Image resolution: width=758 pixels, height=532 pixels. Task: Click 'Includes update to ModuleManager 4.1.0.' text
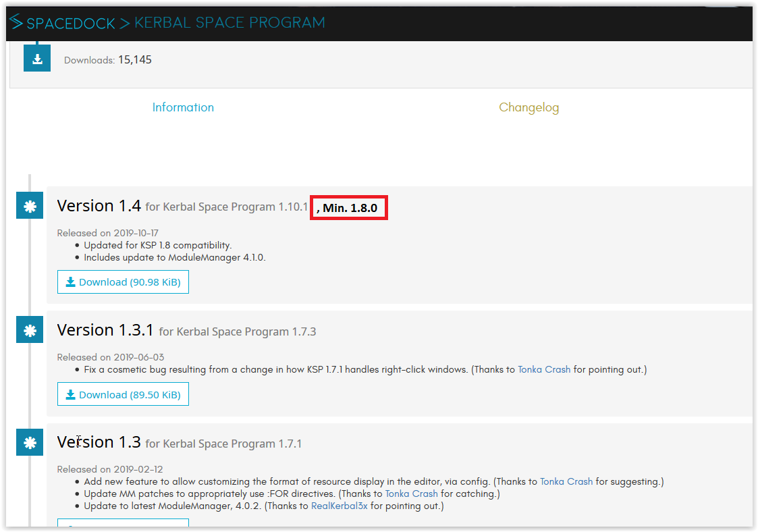[175, 257]
